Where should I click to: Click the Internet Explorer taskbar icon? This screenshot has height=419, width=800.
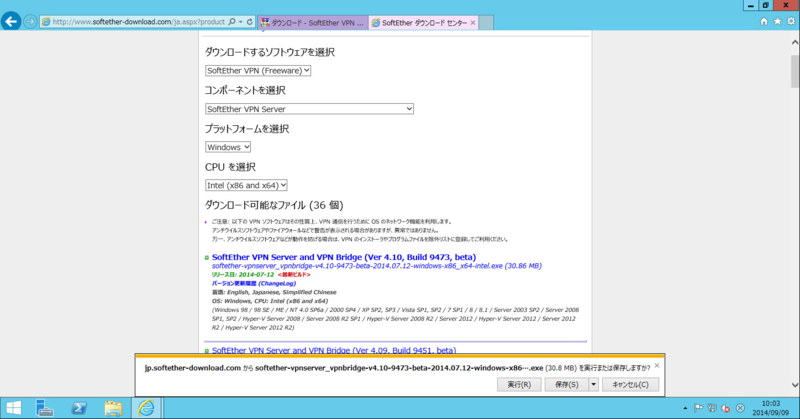[146, 408]
